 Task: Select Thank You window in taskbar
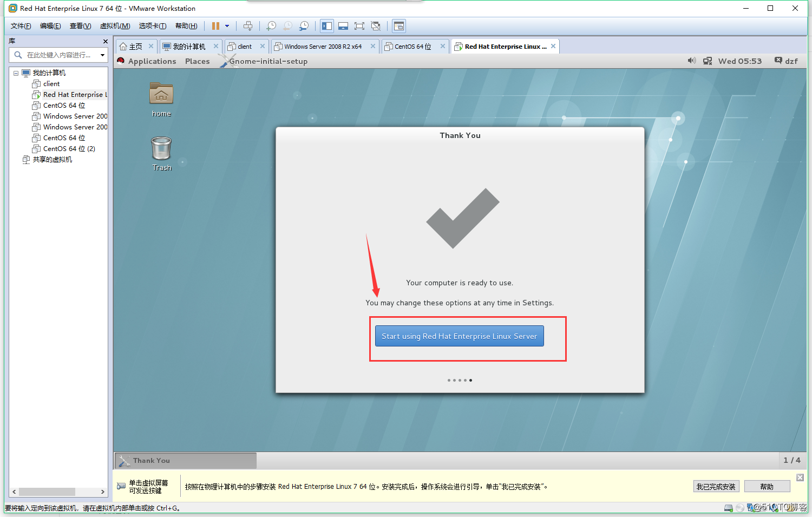[x=186, y=461]
